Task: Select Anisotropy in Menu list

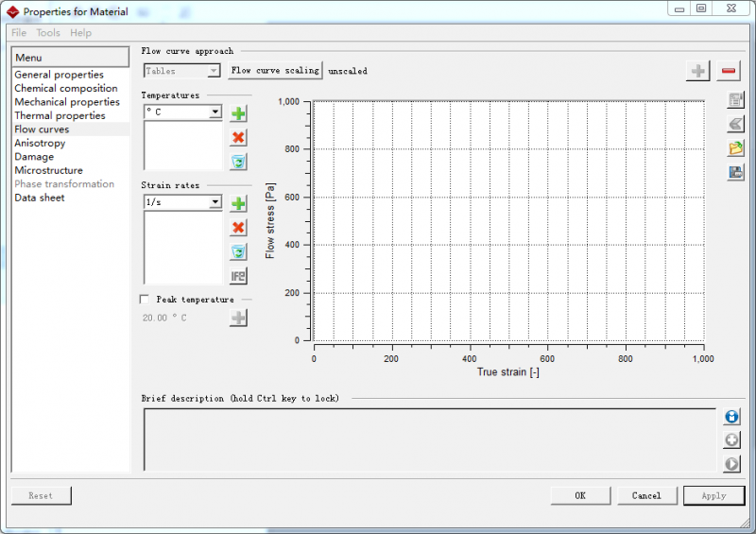Action: (40, 143)
